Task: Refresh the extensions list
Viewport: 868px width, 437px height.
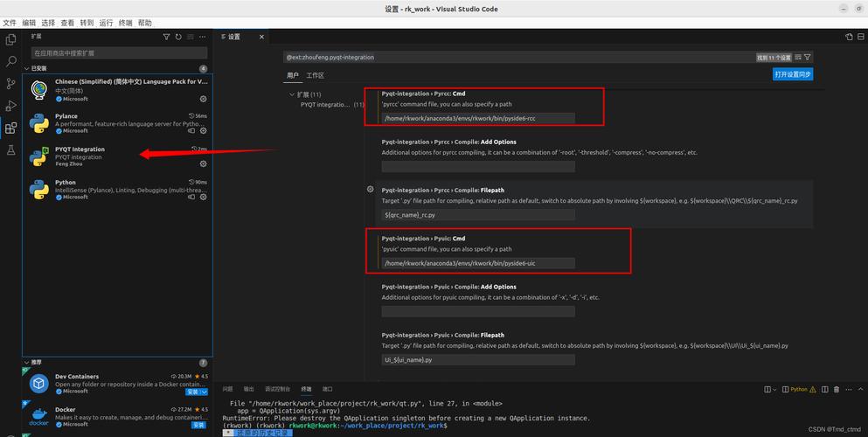Action: (x=178, y=37)
